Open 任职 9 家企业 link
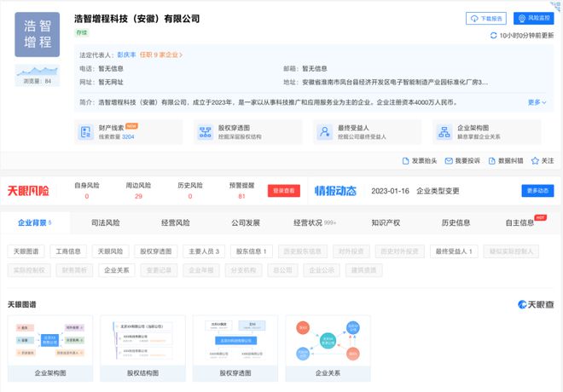This screenshot has width=563, height=392. click(161, 55)
